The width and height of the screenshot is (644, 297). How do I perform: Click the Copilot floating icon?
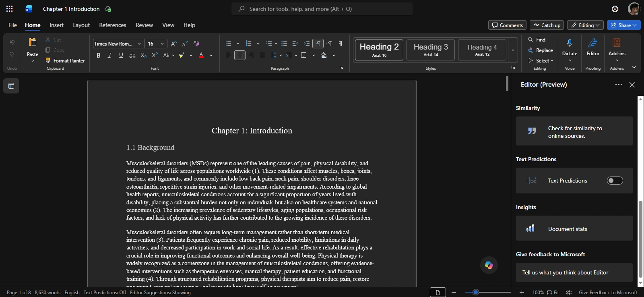(489, 265)
